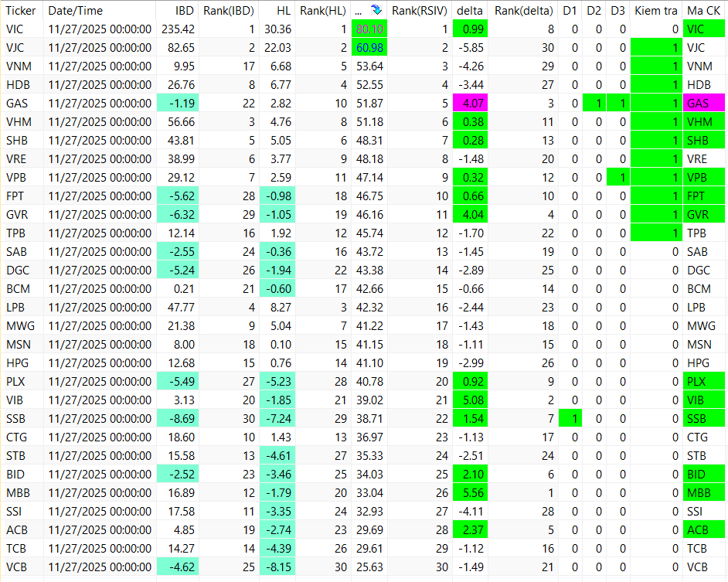Screen dimensions: 728x582
Task: Click the value 25.63 in VCB row
Action: (369, 567)
